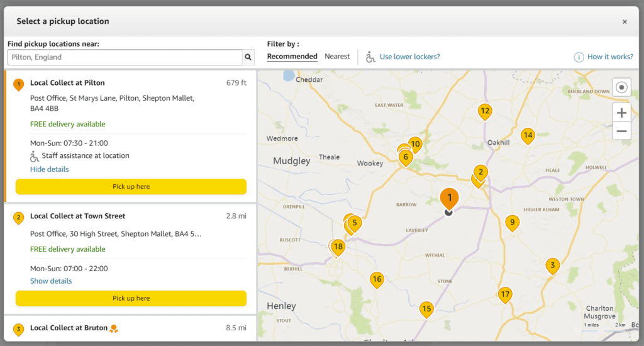Select map pin number 2
Image resolution: width=644 pixels, height=346 pixels.
pos(480,173)
